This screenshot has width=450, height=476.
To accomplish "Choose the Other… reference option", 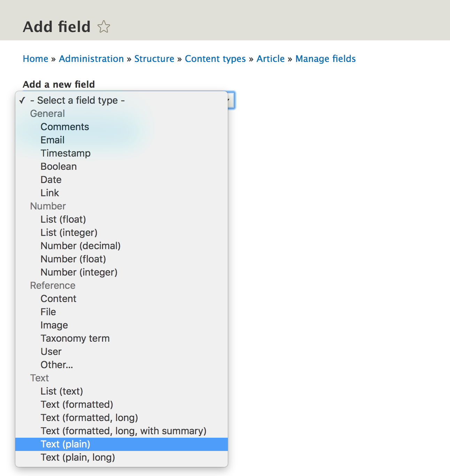I will point(57,365).
